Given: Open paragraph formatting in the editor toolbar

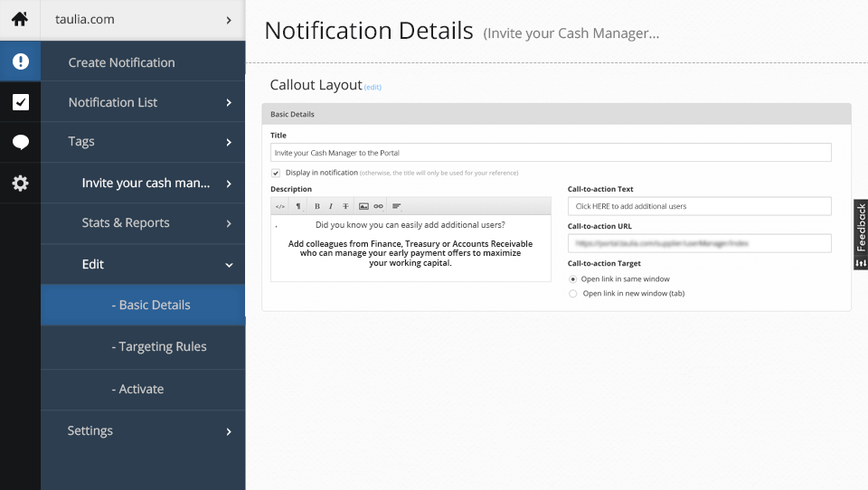Looking at the screenshot, I should point(298,206).
